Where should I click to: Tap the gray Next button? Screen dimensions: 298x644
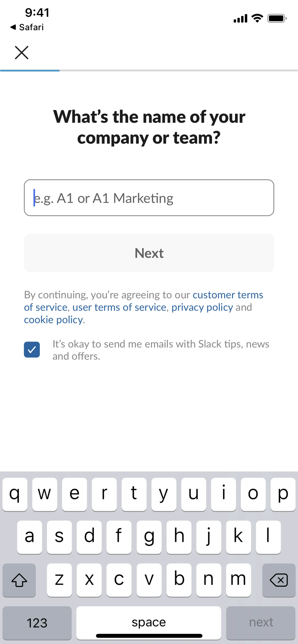point(149,253)
